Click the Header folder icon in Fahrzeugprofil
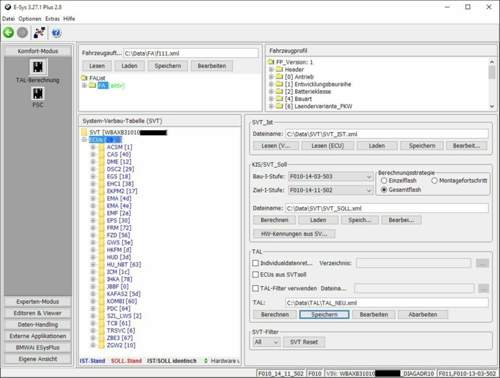The width and height of the screenshot is (500, 378). click(279, 69)
